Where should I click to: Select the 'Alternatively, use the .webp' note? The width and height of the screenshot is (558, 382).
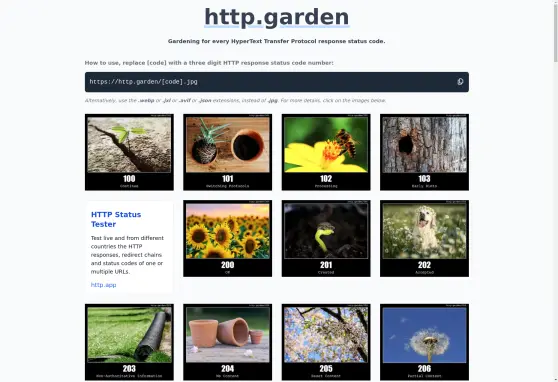[x=236, y=101]
